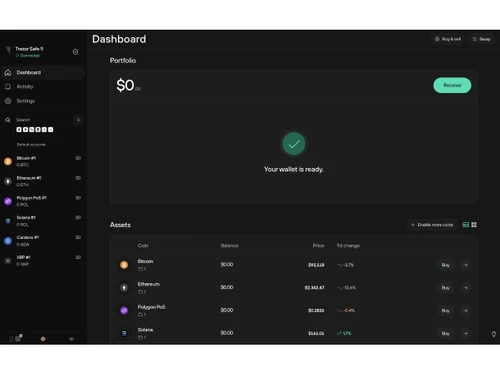Click Ethereum coin icon in Assets table
Image resolution: width=500 pixels, height=375 pixels.
pyautogui.click(x=124, y=288)
